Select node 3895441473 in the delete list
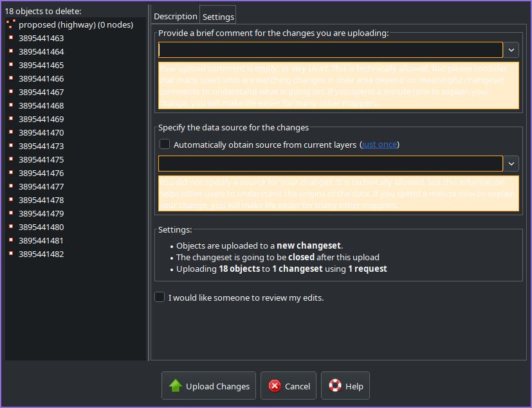 [41, 146]
